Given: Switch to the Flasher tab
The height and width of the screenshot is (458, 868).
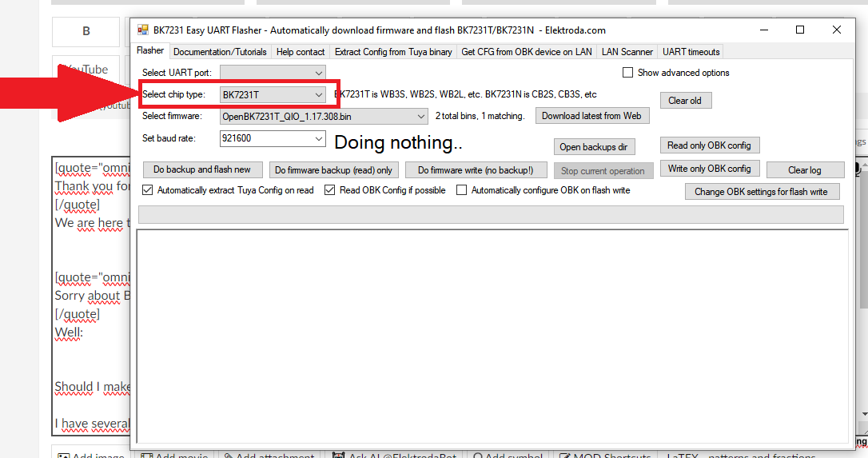Looking at the screenshot, I should pos(150,50).
